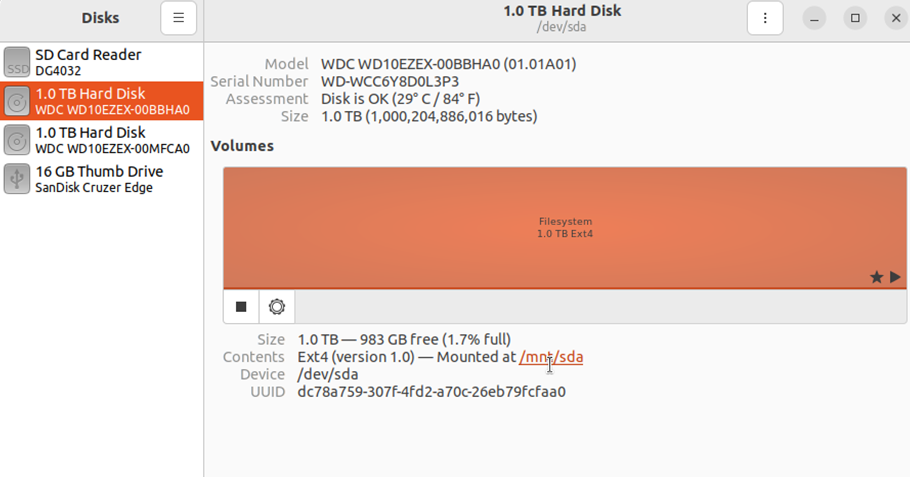
Task: Maximize the Disks window
Action: [855, 18]
